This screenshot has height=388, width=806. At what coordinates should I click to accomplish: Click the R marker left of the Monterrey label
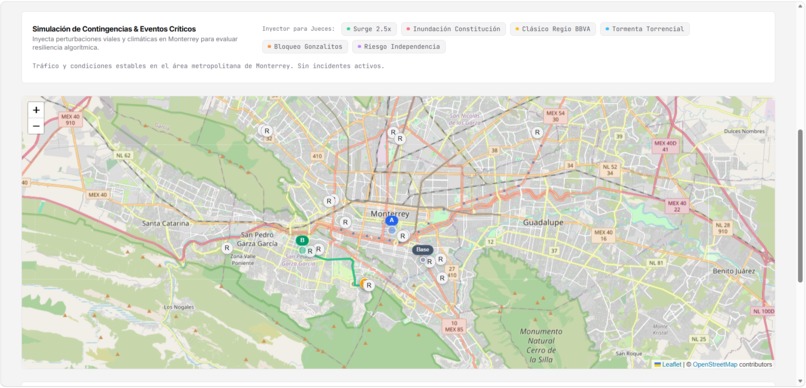point(345,223)
